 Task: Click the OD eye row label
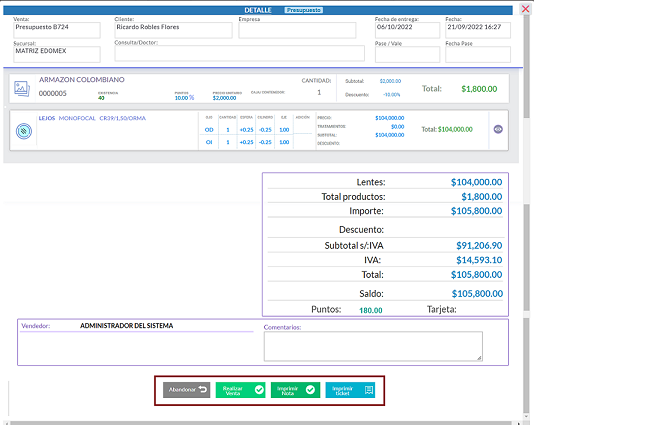(x=209, y=130)
